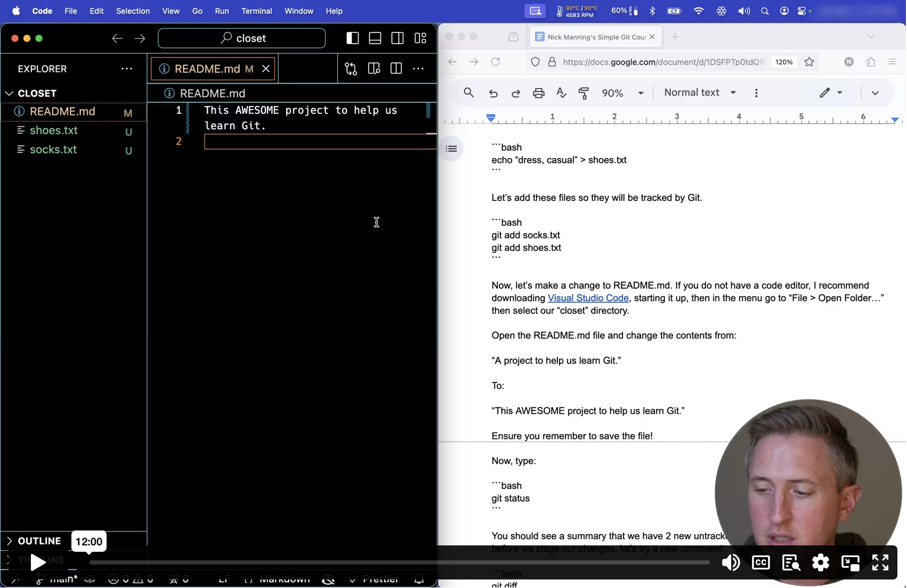
Task: Mute video volume speaker icon
Action: [x=731, y=562]
